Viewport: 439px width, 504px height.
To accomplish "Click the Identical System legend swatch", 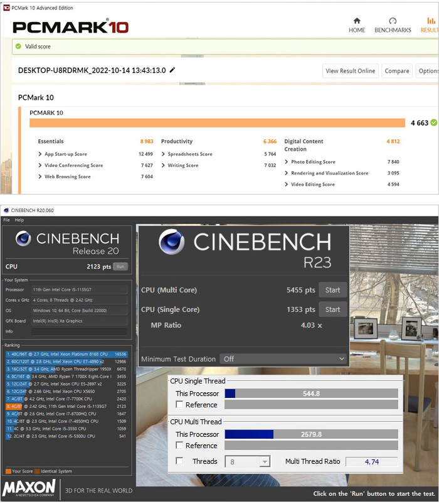I will [37, 471].
